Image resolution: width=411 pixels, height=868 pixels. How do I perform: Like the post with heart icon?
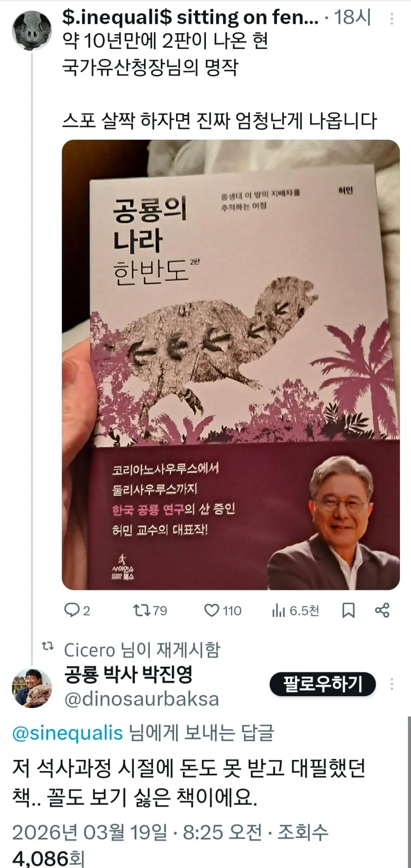point(211,610)
